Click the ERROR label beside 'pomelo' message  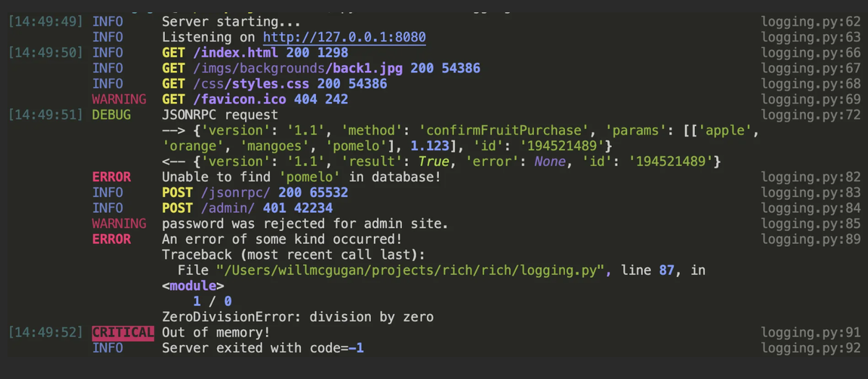tap(111, 177)
